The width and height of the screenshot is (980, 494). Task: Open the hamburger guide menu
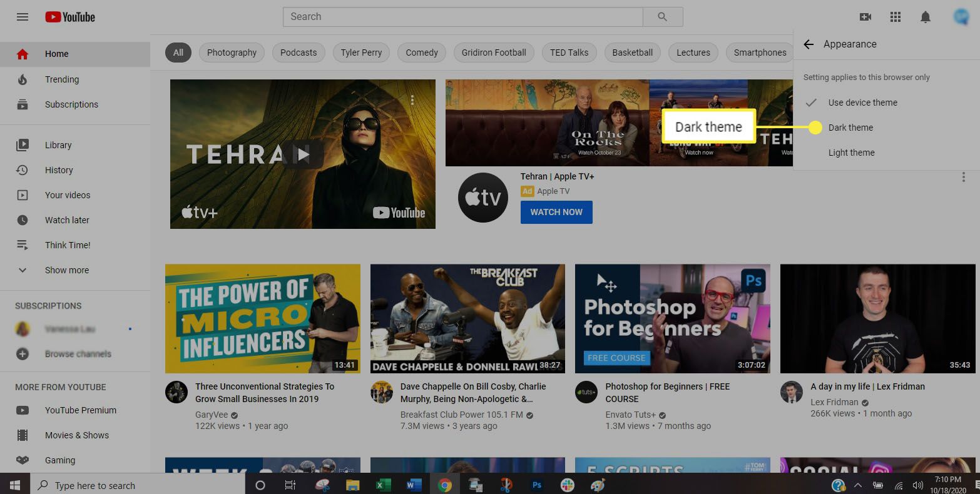(23, 17)
